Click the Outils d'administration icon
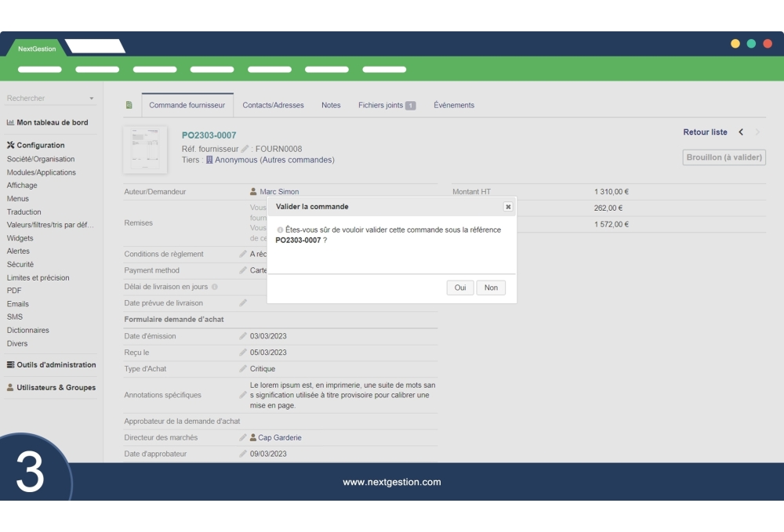Image resolution: width=784 pixels, height=532 pixels. pos(9,365)
